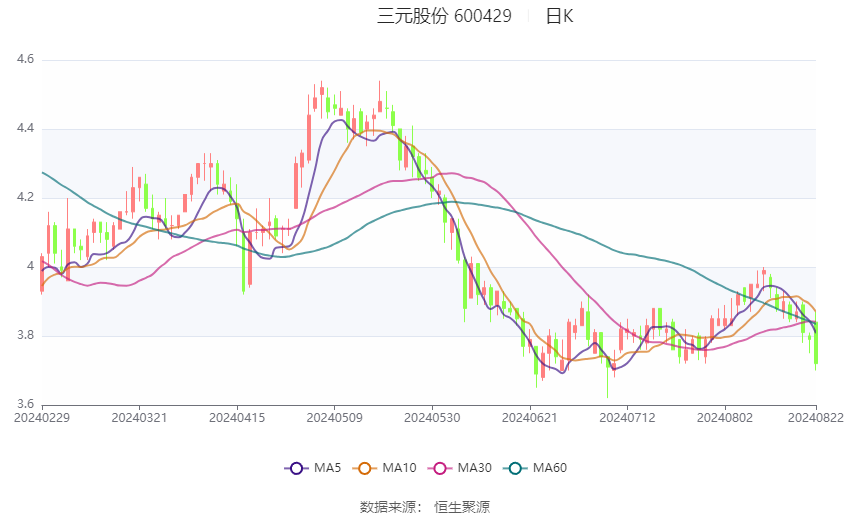Click the MA60 legend label text
Screen dimensions: 850x517
point(550,468)
